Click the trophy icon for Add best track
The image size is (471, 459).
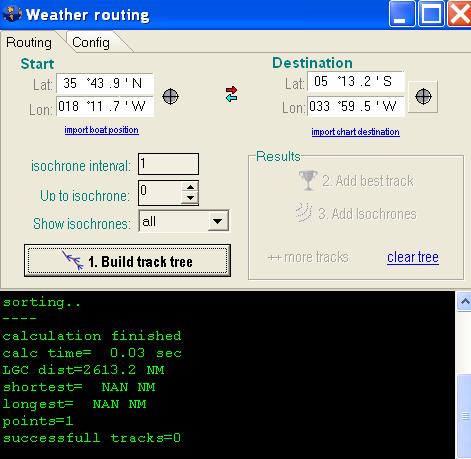(x=308, y=180)
